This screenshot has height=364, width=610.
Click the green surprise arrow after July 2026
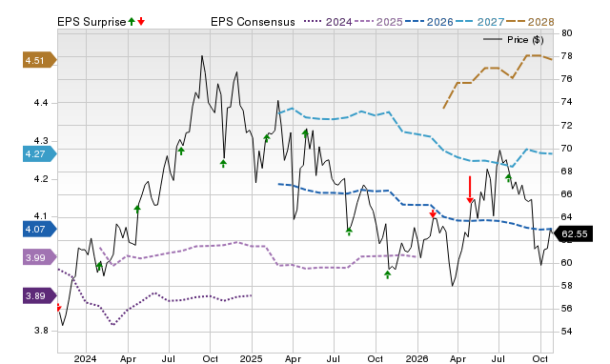[x=508, y=178]
